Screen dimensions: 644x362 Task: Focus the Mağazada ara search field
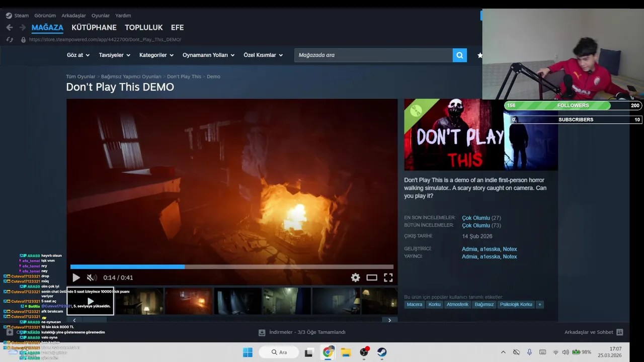point(373,55)
